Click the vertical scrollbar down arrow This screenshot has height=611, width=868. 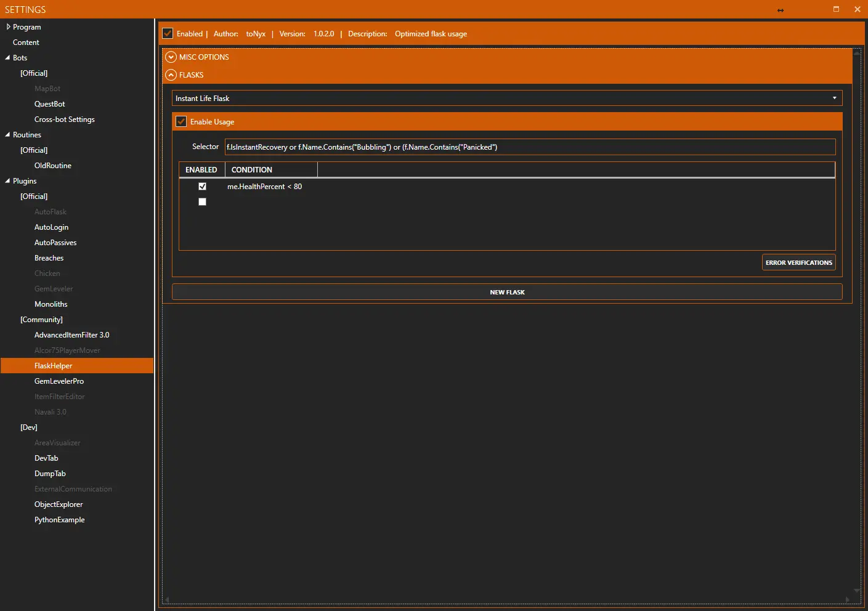pyautogui.click(x=856, y=591)
